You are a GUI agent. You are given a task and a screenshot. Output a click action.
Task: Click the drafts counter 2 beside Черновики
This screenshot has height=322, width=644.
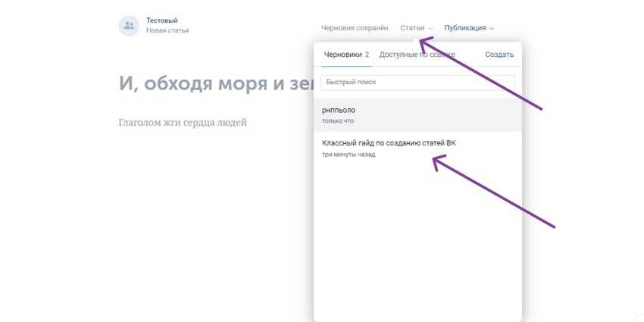tap(367, 55)
